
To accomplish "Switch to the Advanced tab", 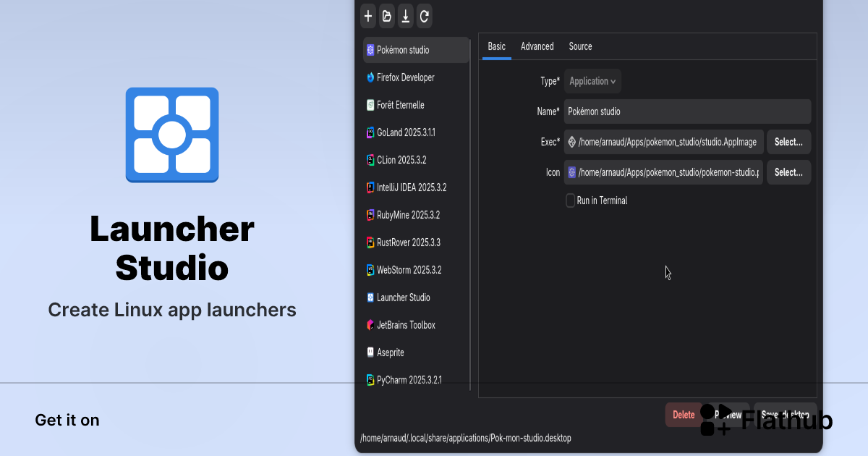I will click(x=537, y=46).
